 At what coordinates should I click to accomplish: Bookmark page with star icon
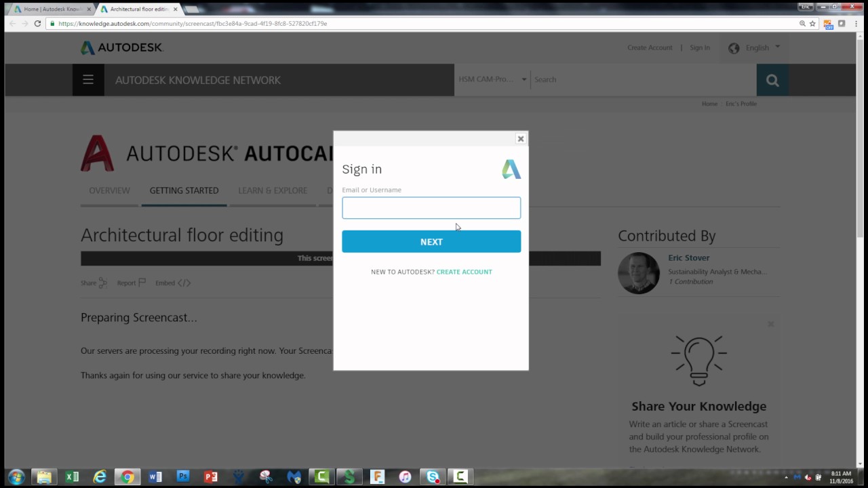coord(812,23)
